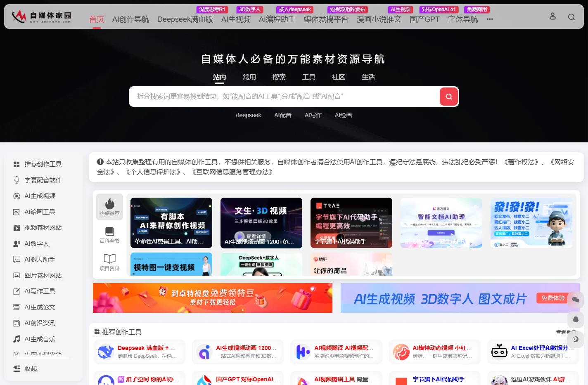Screen dimensions: 588x385
Task: Open 發發發 富小二 thumbnail
Action: click(531, 223)
